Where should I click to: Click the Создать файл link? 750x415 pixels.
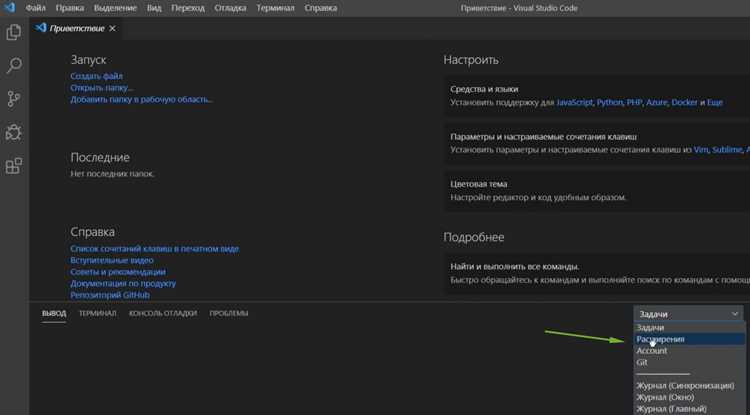tap(97, 76)
